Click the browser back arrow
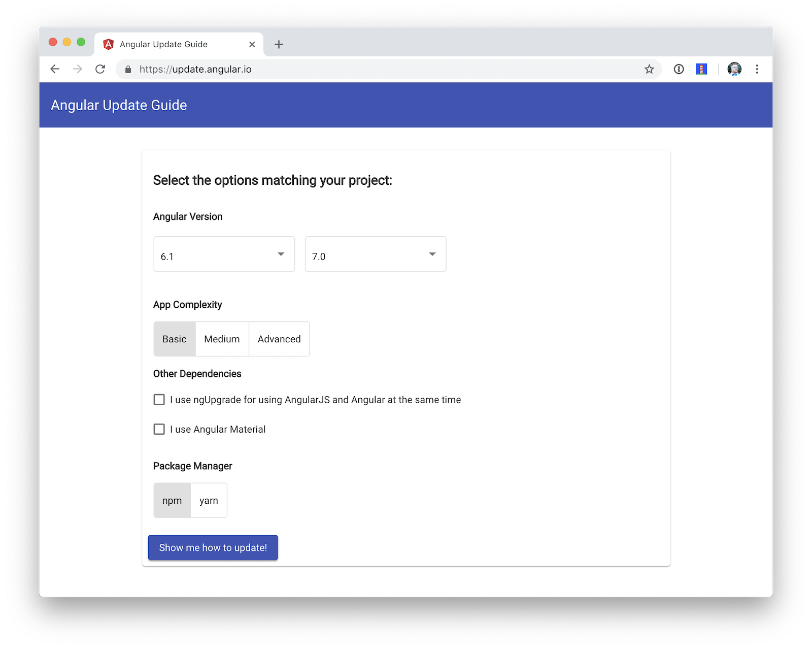 coord(55,69)
